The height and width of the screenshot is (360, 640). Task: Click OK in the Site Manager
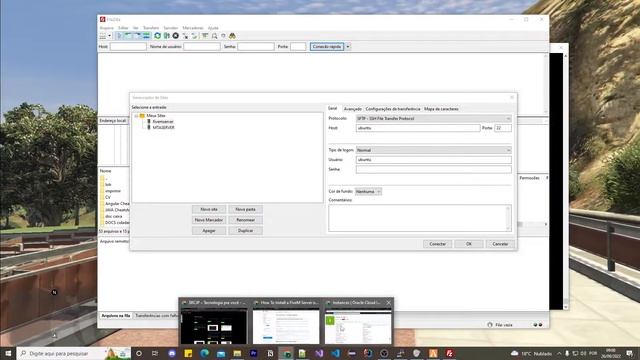click(469, 244)
